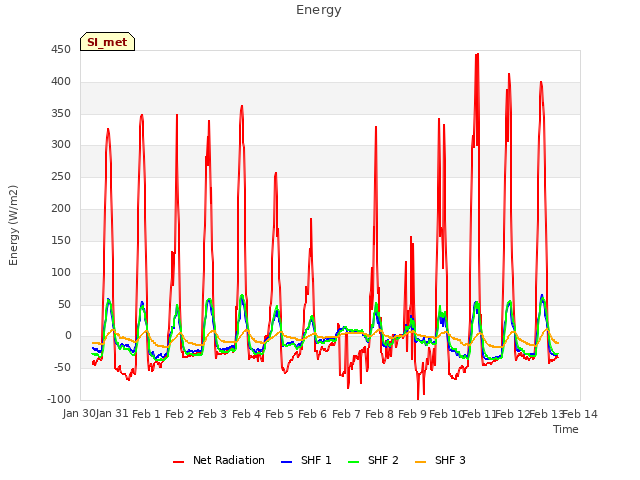This screenshot has width=640, height=480.
Task: Click the green SHF 2 legend swatch
Action: pyautogui.click(x=353, y=462)
